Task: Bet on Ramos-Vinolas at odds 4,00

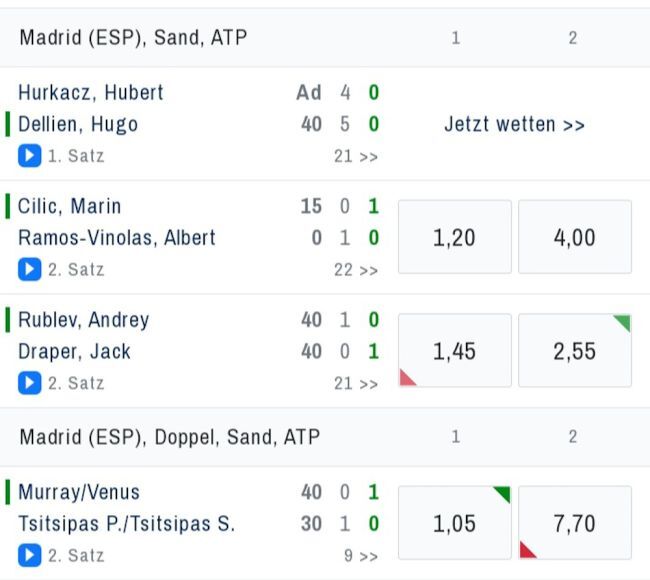Action: coord(574,237)
